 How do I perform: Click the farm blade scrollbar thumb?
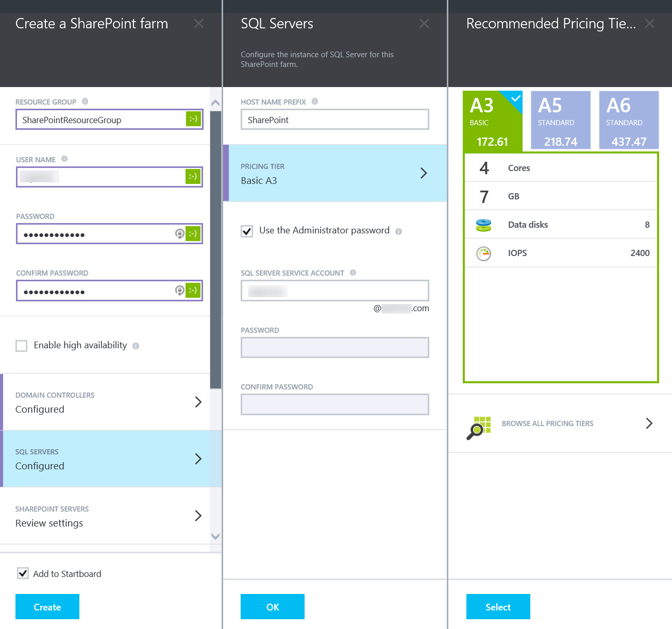215,250
